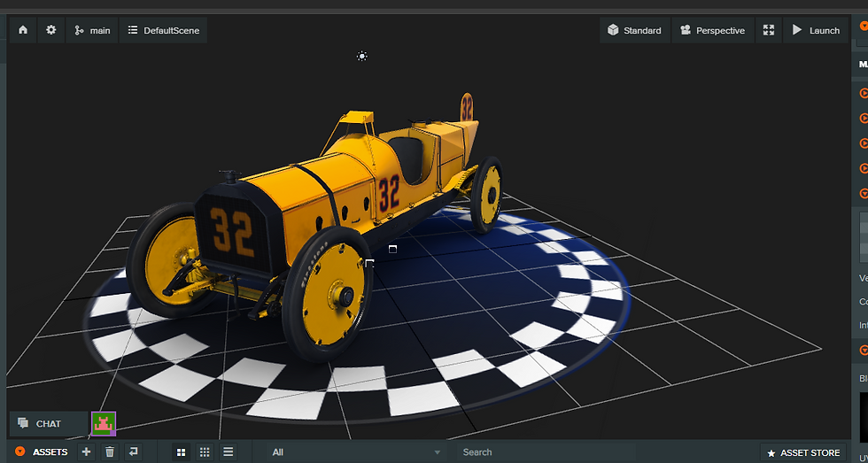Switch assets to small grid view
Screen dimensions: 868x463
[205, 452]
